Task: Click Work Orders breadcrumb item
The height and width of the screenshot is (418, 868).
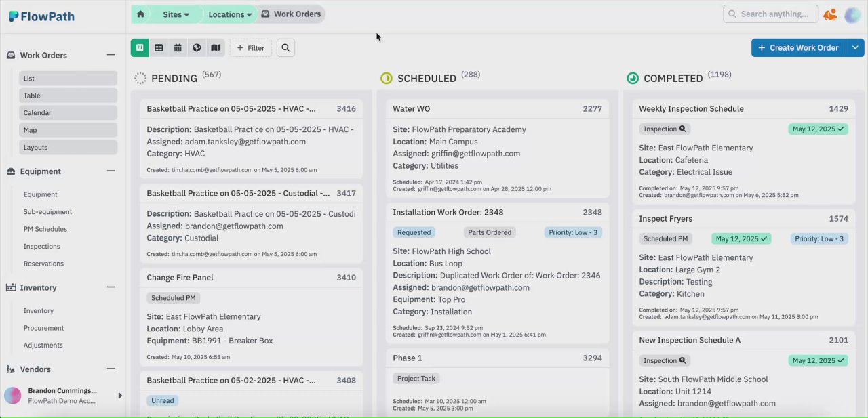Action: (292, 14)
